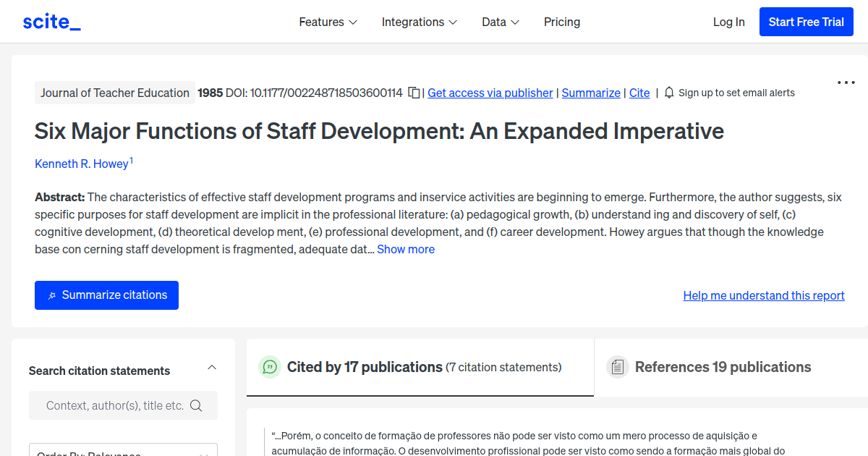The height and width of the screenshot is (456, 868).
Task: Expand the Features menu
Action: tap(328, 22)
